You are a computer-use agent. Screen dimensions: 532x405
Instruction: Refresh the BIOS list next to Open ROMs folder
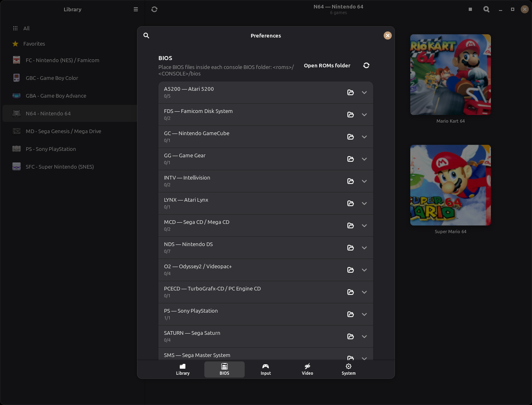366,65
